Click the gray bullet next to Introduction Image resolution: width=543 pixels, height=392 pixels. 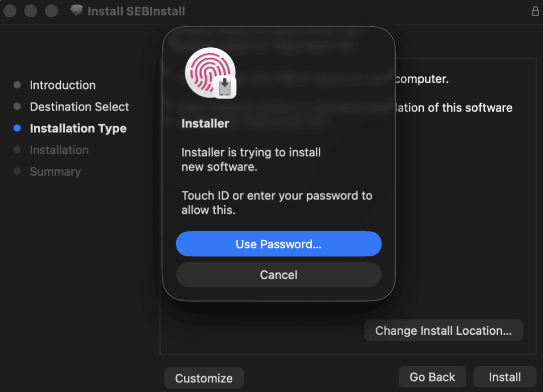(17, 85)
